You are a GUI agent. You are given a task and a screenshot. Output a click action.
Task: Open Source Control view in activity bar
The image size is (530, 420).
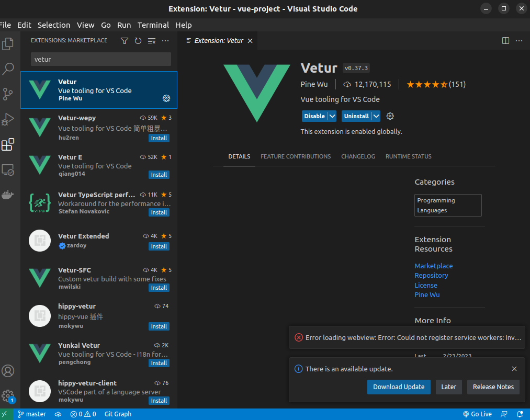[8, 94]
